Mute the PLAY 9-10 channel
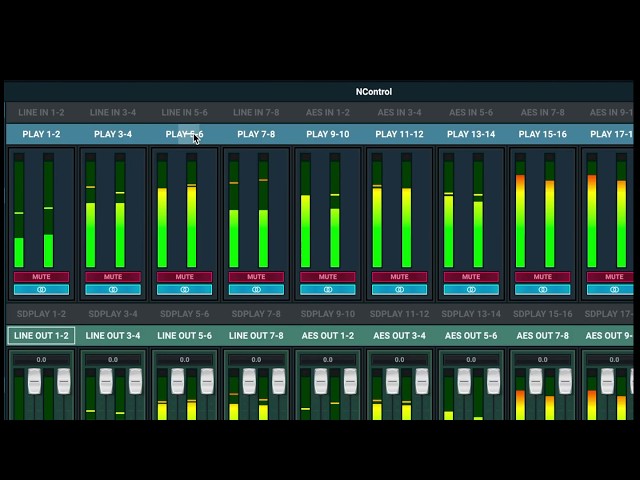This screenshot has width=640, height=480. point(328,277)
